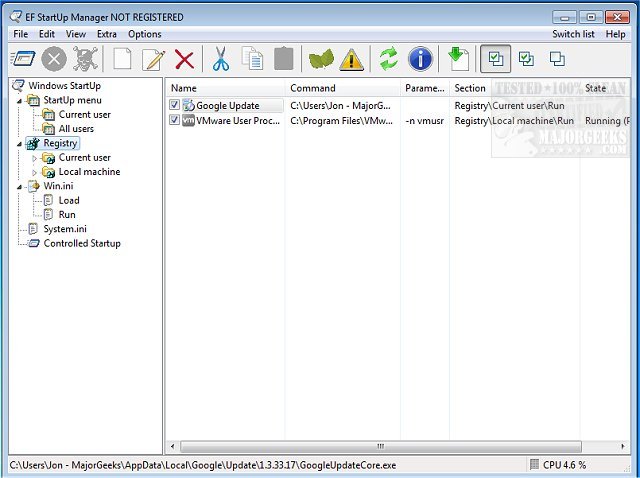Click the yellow warning triangle icon

click(x=351, y=59)
